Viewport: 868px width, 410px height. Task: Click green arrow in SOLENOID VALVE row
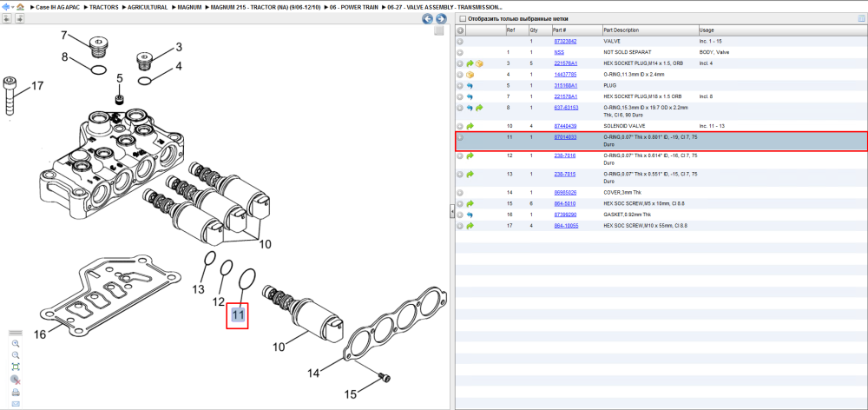[x=470, y=126]
